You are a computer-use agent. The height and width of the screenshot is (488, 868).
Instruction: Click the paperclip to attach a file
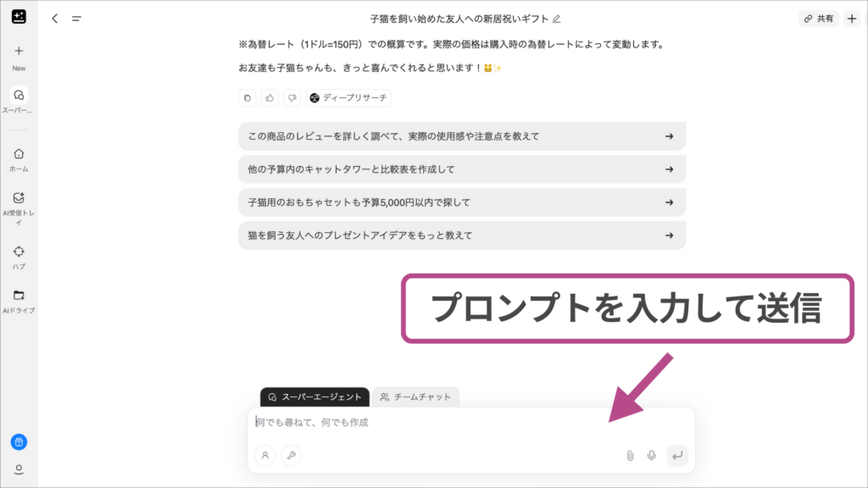point(628,456)
